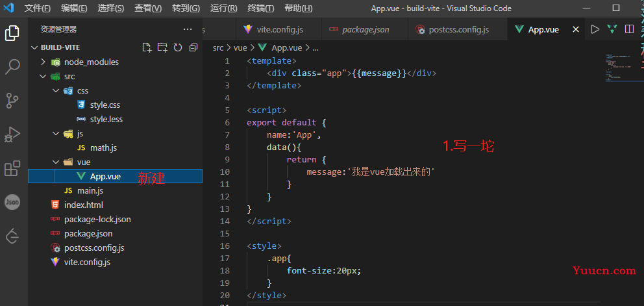Refresh the explorer file tree
This screenshot has height=306, width=644.
[x=178, y=47]
